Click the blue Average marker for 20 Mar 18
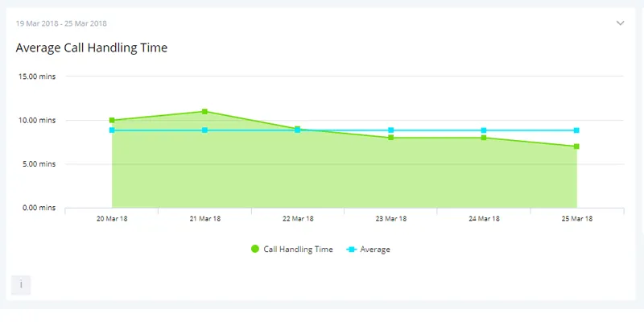This screenshot has height=322, width=644. click(x=112, y=130)
